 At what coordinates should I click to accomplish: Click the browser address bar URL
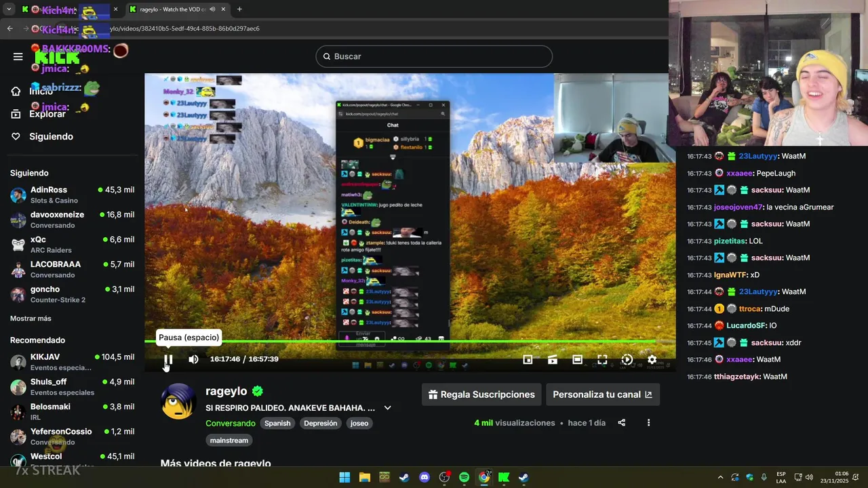coord(184,28)
